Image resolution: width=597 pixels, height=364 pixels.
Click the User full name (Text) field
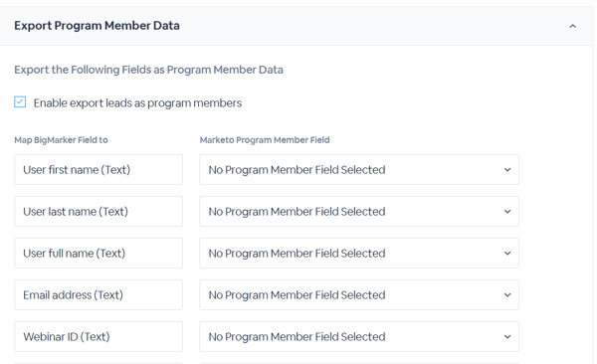(x=99, y=254)
